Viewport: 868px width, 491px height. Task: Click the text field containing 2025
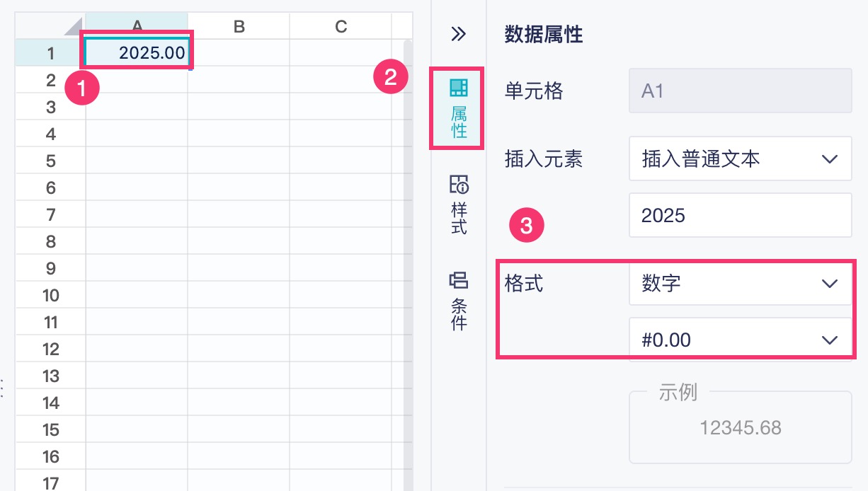point(740,215)
